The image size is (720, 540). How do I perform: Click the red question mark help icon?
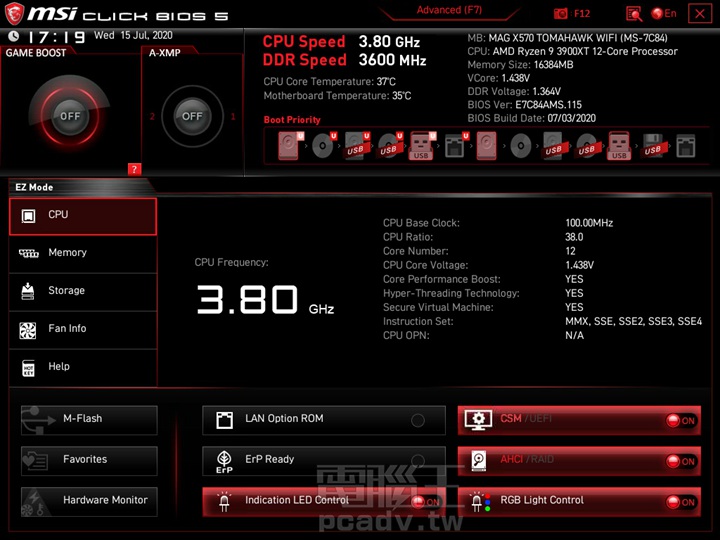(x=134, y=169)
